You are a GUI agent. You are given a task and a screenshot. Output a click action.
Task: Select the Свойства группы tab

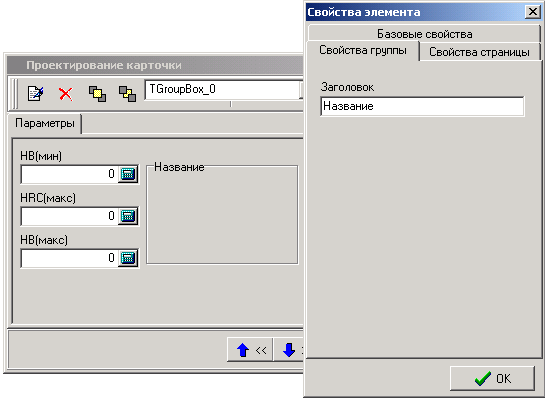(x=363, y=51)
